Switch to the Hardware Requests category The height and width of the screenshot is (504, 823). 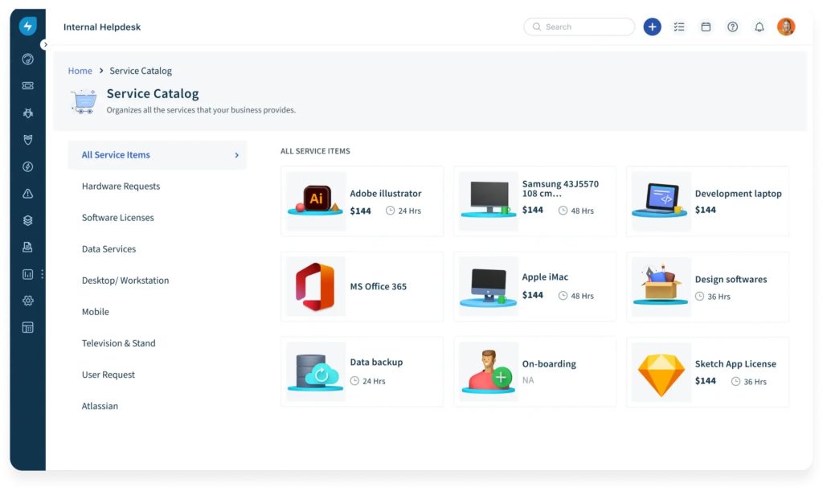coord(121,186)
